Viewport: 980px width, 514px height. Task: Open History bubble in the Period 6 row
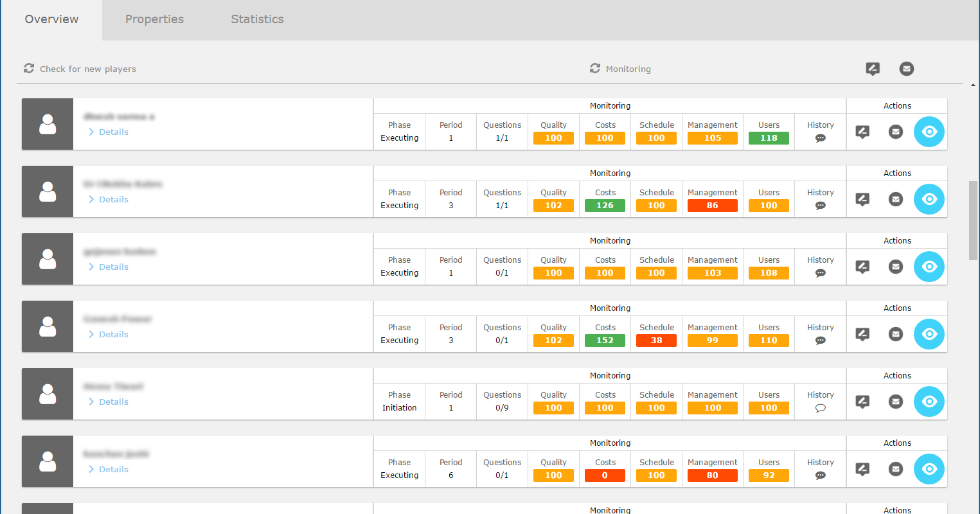821,475
